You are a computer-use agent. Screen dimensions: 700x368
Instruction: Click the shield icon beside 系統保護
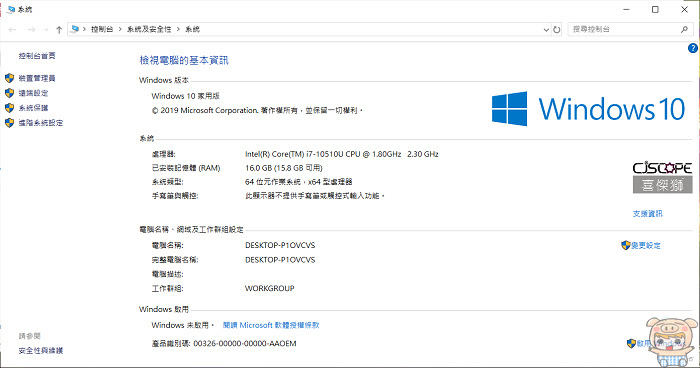coord(9,108)
